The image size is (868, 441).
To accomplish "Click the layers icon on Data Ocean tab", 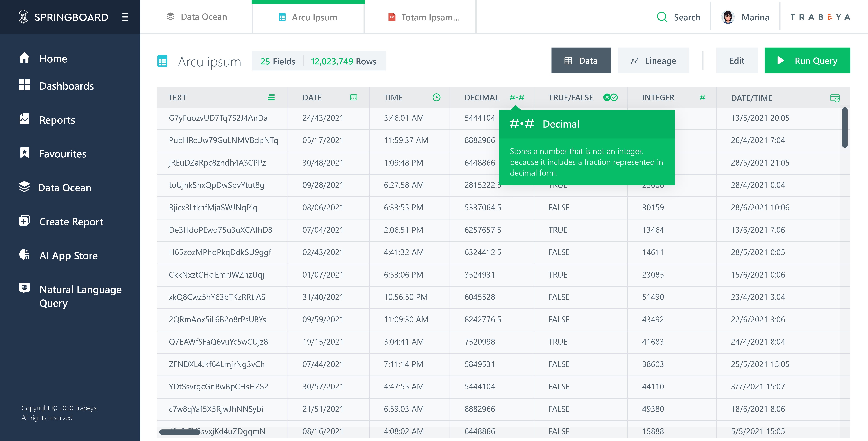I will (171, 16).
